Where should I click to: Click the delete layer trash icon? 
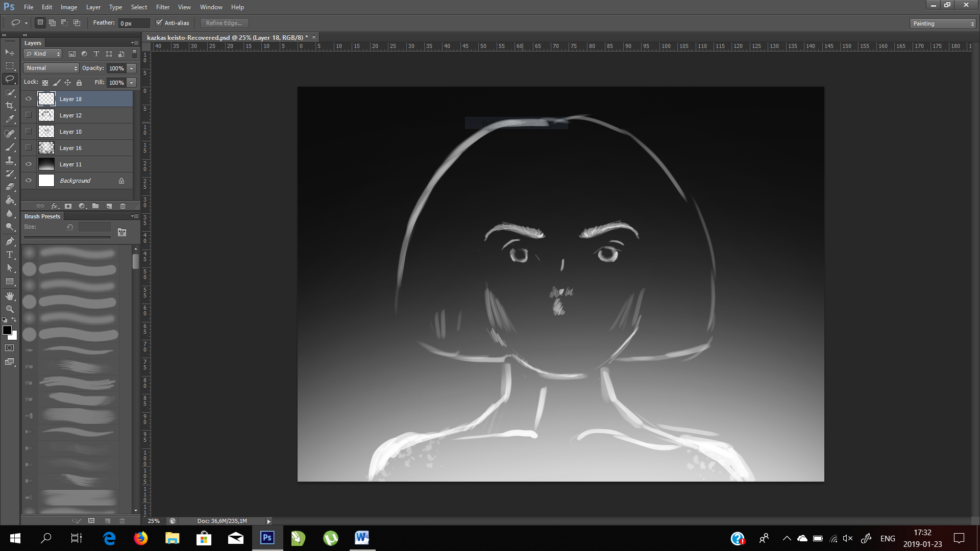point(122,206)
